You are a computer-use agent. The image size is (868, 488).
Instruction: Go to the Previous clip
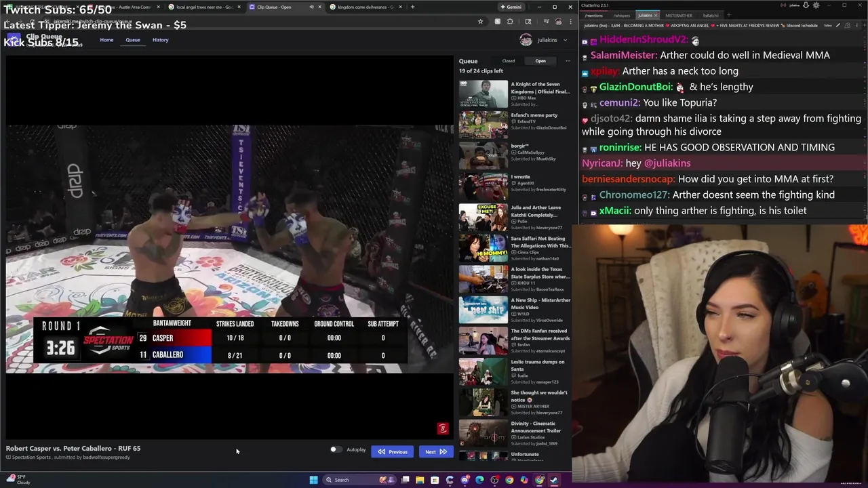click(x=393, y=452)
